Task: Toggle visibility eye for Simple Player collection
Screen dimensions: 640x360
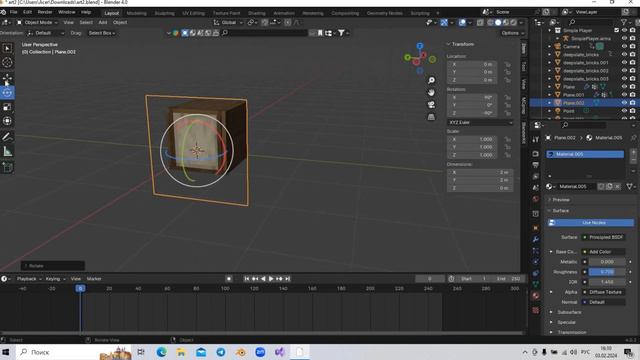Action: point(624,30)
